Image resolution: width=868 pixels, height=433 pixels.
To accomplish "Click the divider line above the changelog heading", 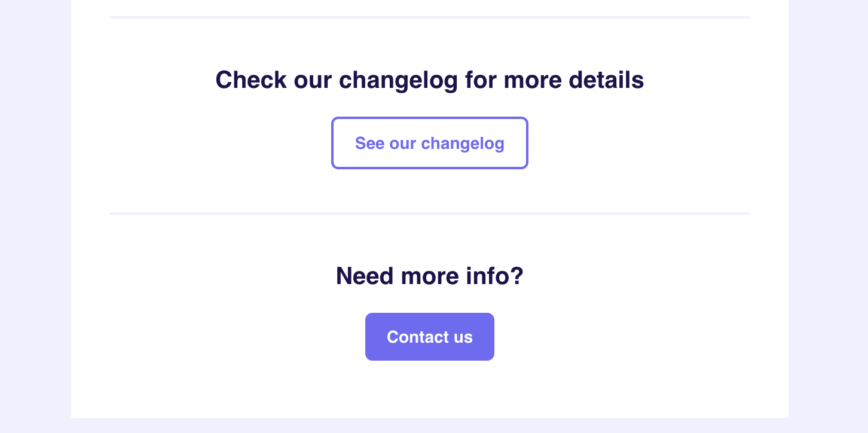I will point(430,17).
